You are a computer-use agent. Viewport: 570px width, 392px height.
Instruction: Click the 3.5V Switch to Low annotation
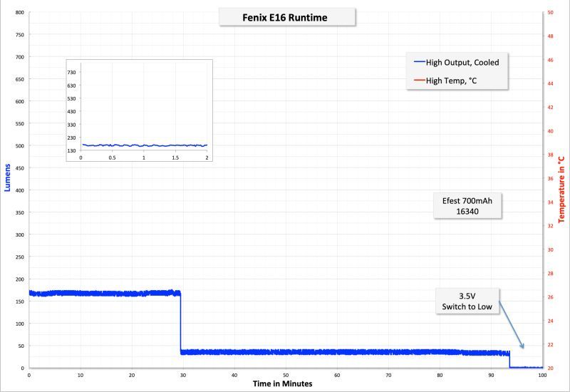pyautogui.click(x=467, y=301)
